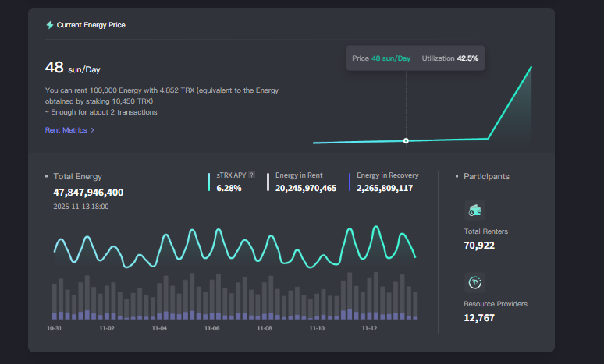The height and width of the screenshot is (364, 604).
Task: Click the Resource Providers icon
Action: click(x=474, y=281)
